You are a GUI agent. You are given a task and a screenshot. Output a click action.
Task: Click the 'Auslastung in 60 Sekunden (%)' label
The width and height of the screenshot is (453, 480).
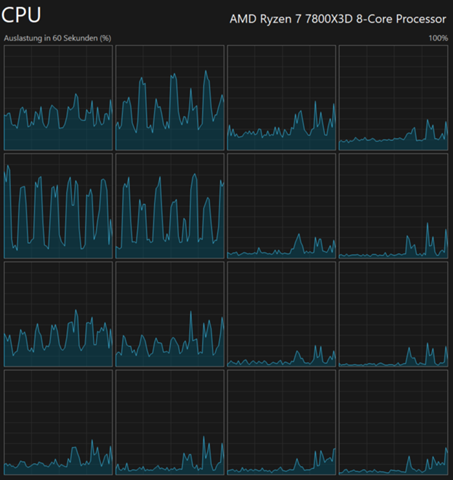[x=57, y=38]
